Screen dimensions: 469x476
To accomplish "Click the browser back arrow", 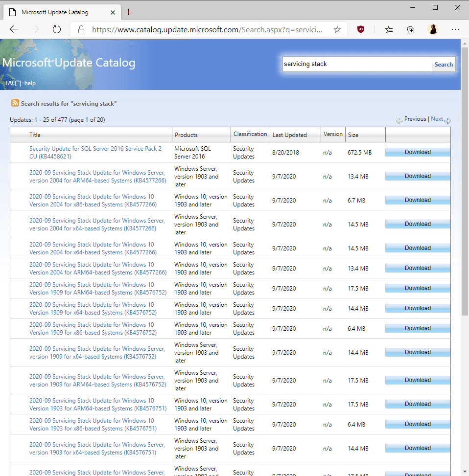I will pos(14,29).
